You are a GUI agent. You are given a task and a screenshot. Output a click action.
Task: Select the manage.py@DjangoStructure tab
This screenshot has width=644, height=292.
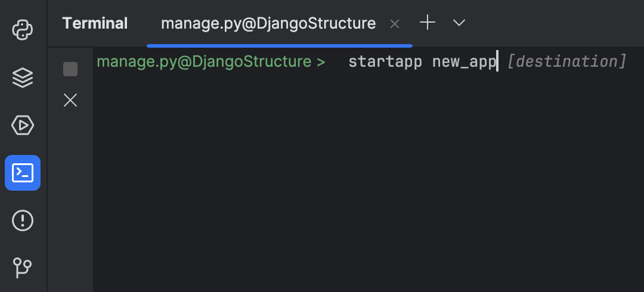[x=268, y=24]
